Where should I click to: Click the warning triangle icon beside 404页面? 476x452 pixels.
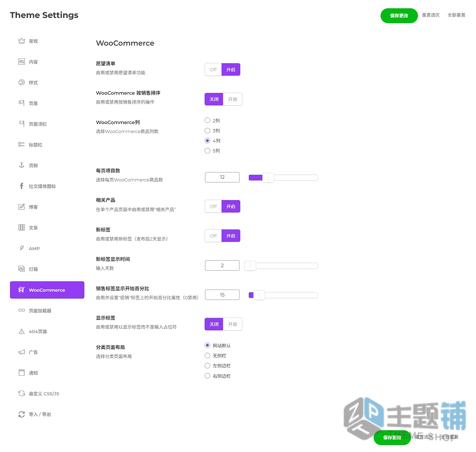(21, 331)
